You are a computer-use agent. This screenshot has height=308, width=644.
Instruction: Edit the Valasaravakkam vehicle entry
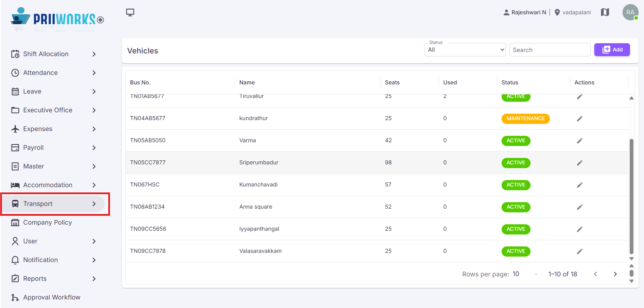580,251
